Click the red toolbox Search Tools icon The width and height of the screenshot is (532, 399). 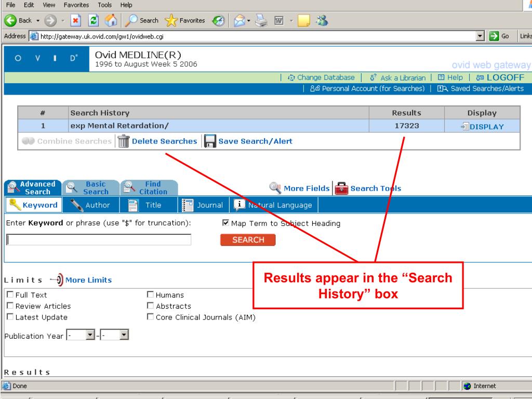(x=341, y=188)
